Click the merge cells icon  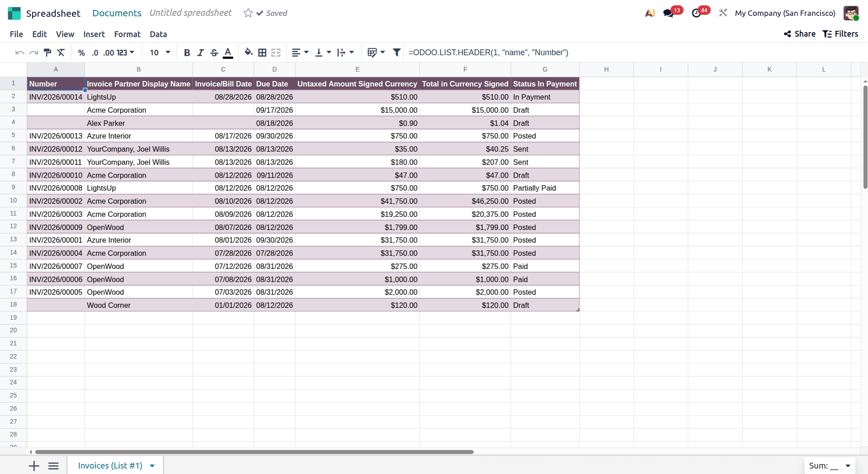276,53
